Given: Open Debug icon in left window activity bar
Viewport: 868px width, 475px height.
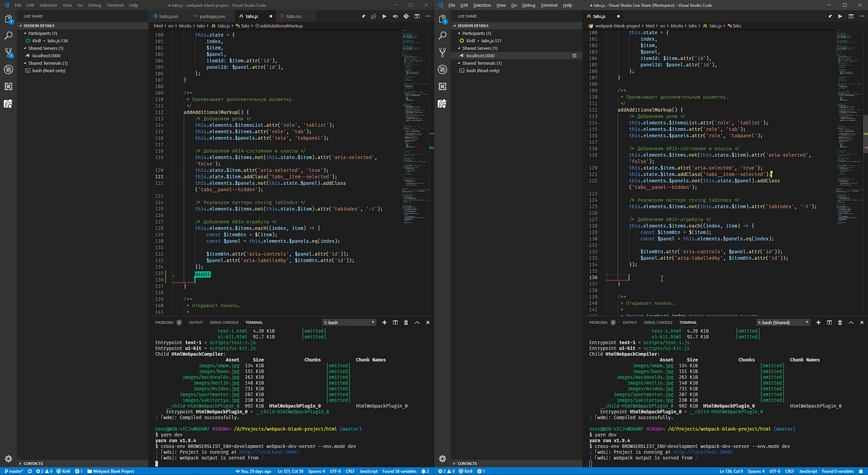Looking at the screenshot, I should coord(8,69).
